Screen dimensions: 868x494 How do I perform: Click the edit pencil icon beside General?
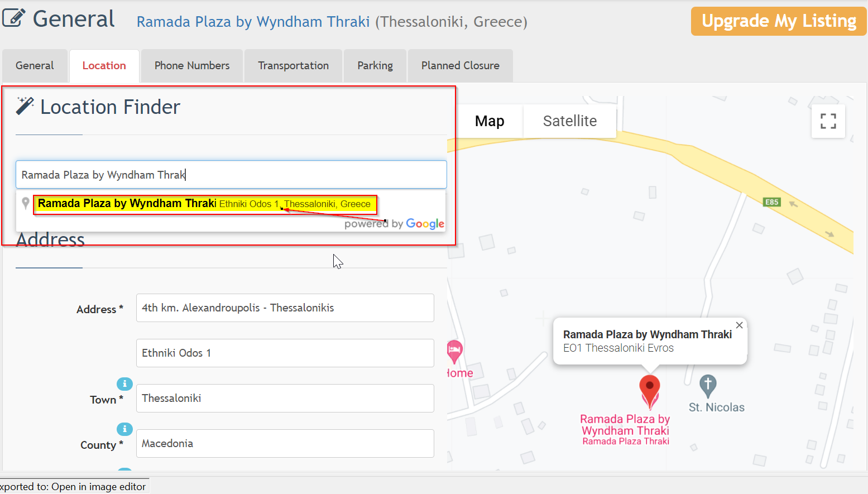(x=13, y=18)
